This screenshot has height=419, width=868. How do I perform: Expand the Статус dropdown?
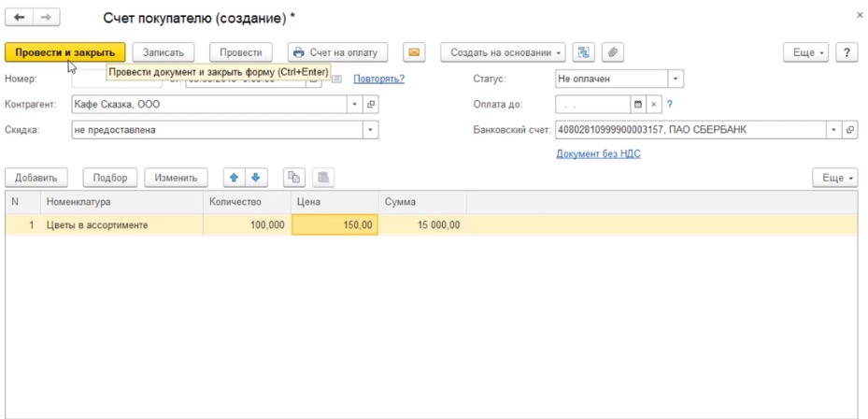tap(676, 79)
